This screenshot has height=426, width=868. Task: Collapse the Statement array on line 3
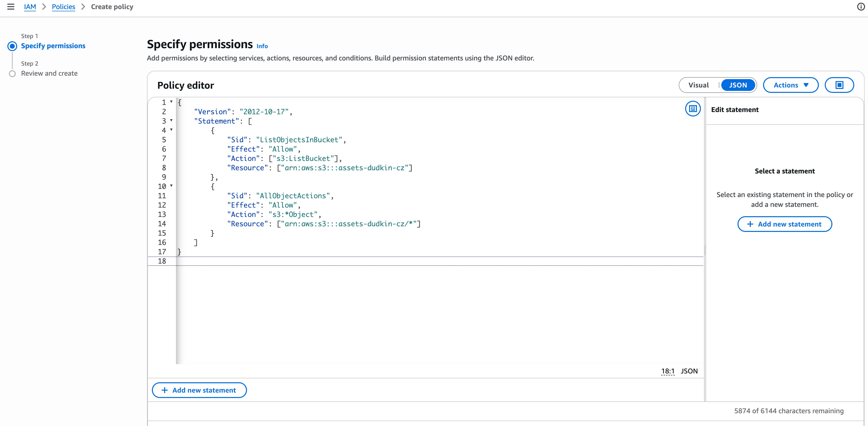[x=171, y=121]
